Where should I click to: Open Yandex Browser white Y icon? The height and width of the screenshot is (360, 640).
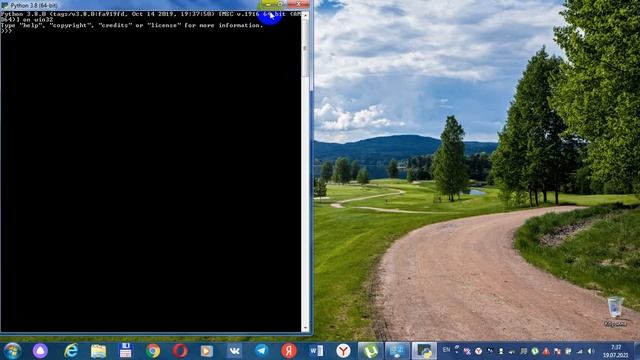click(x=343, y=351)
